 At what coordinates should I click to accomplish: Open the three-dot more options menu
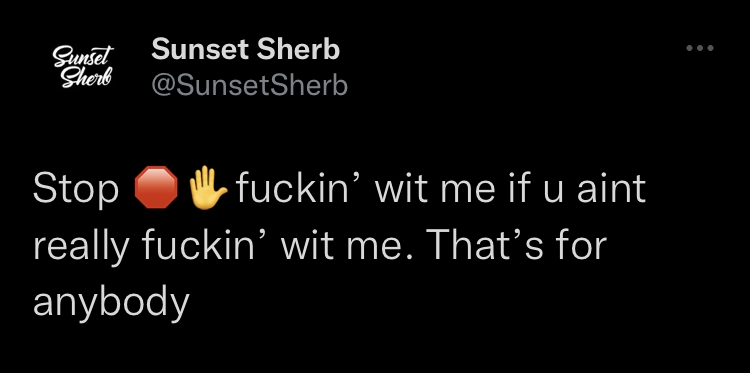point(700,48)
